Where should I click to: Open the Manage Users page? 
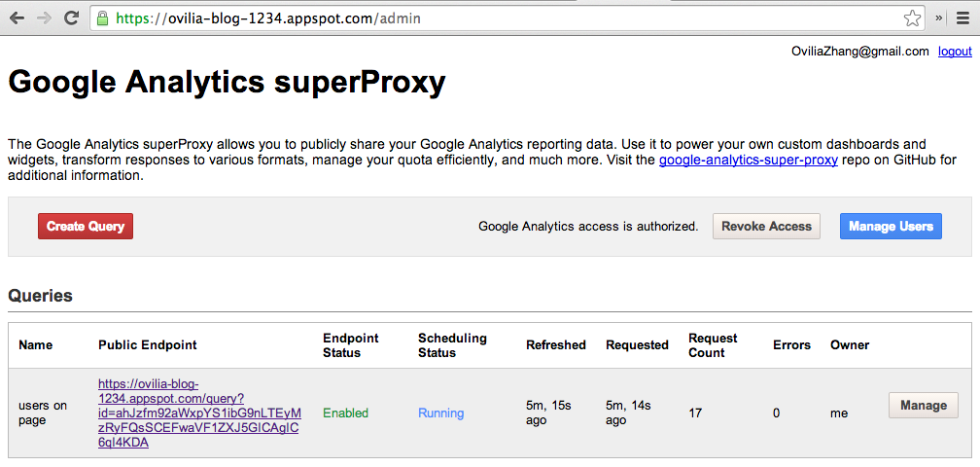point(891,227)
